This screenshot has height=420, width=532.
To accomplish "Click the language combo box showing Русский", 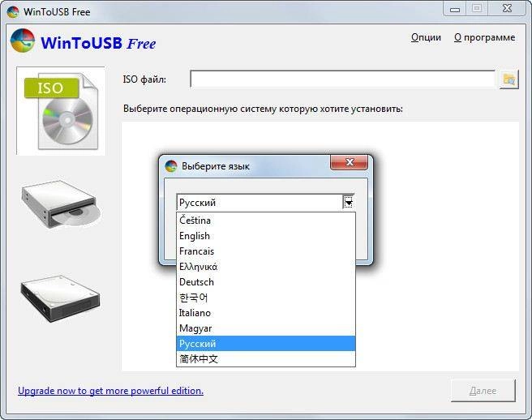I will pos(266,203).
